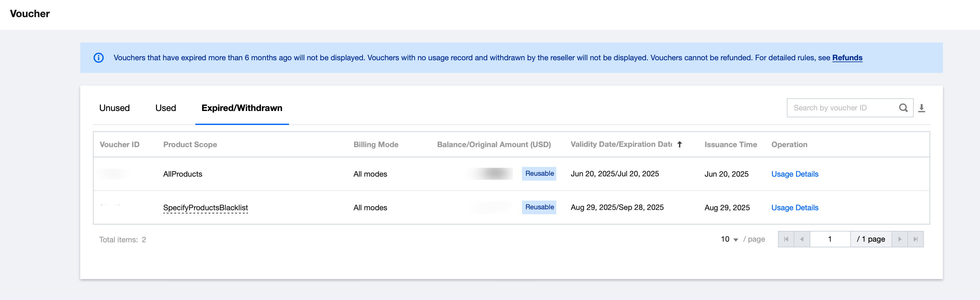Sort by expiration date arrow icon

pos(679,145)
